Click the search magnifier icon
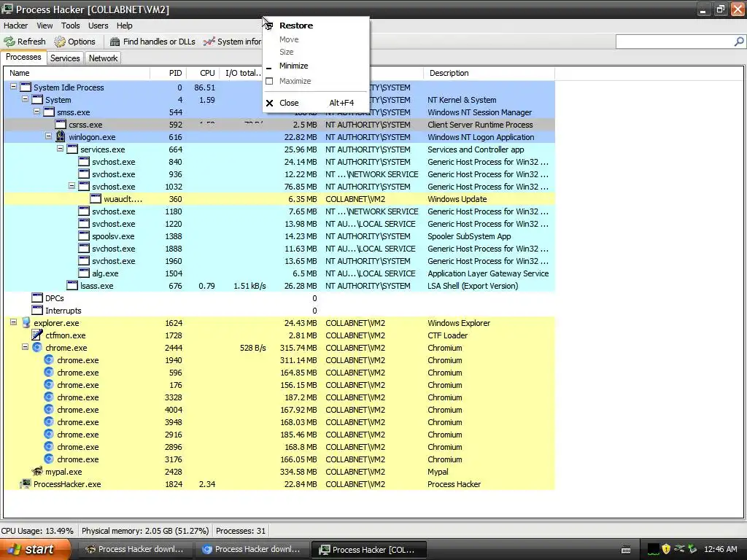The image size is (747, 560). pos(738,42)
